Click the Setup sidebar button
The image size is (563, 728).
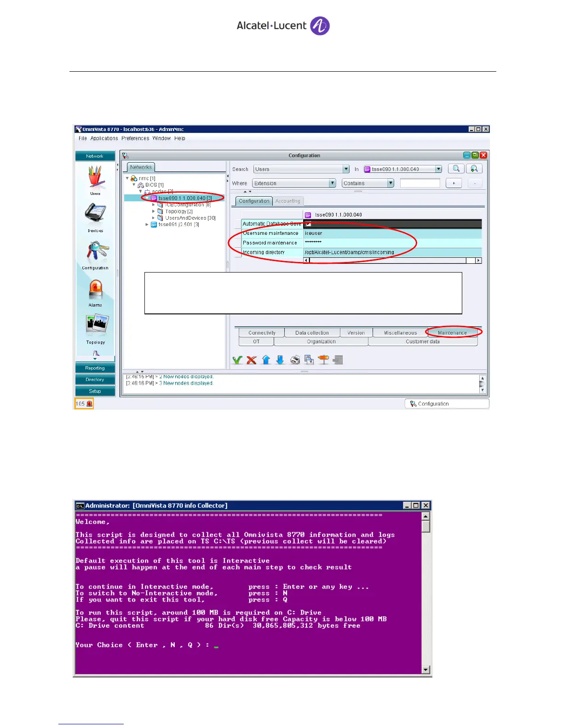point(95,391)
